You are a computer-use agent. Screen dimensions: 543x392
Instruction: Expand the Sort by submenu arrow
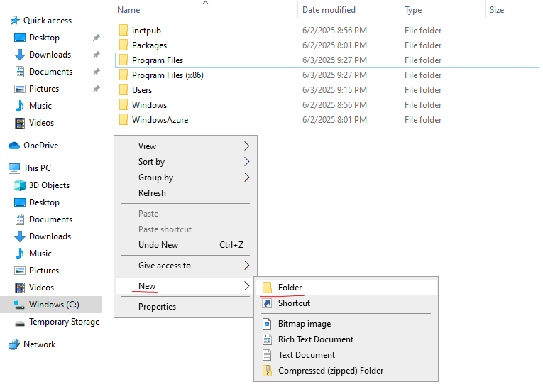(246, 161)
